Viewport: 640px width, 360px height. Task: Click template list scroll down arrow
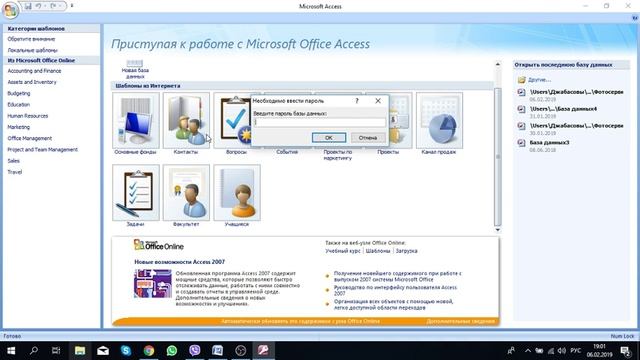point(498,230)
